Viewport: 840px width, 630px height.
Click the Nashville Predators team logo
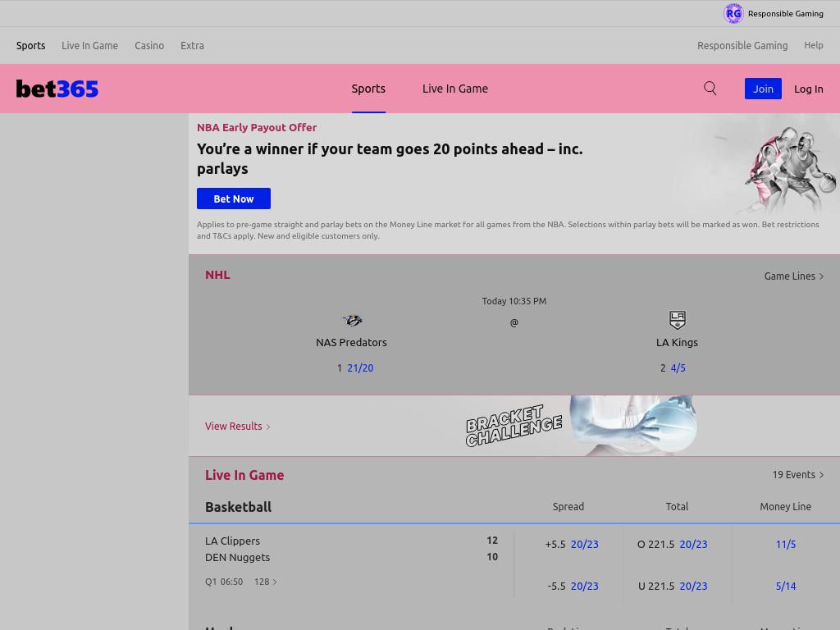352,321
